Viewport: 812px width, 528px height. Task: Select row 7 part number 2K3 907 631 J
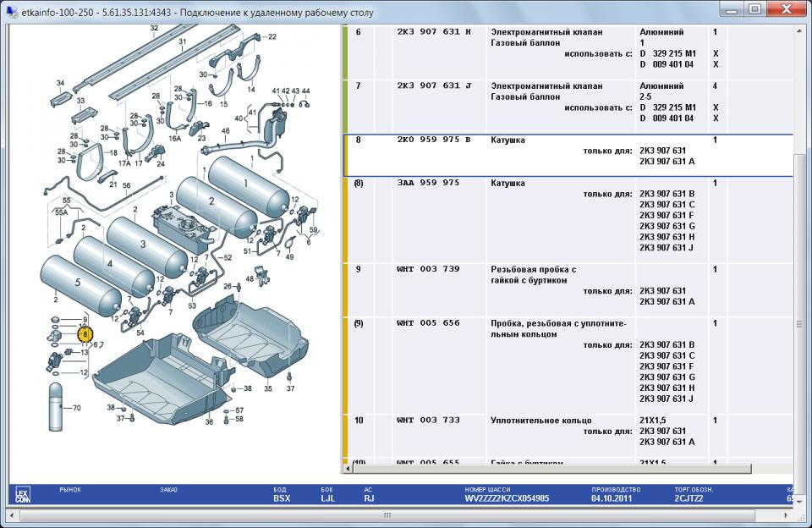[434, 85]
